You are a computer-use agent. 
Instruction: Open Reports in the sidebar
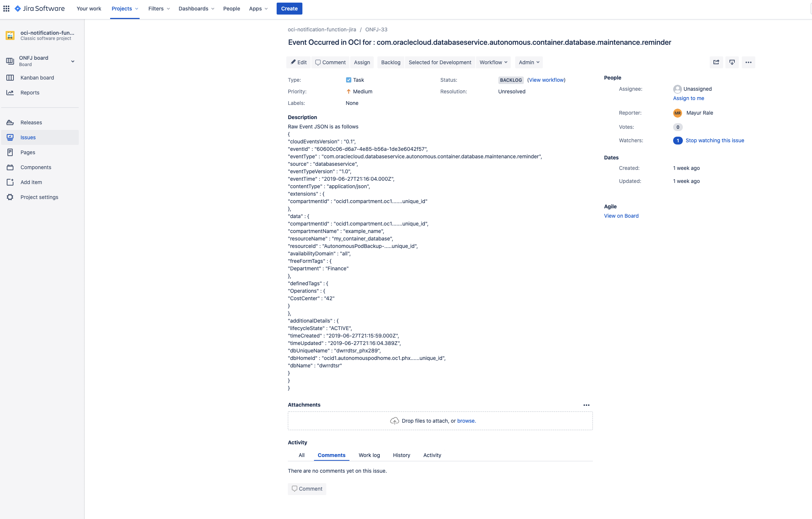pyautogui.click(x=29, y=93)
